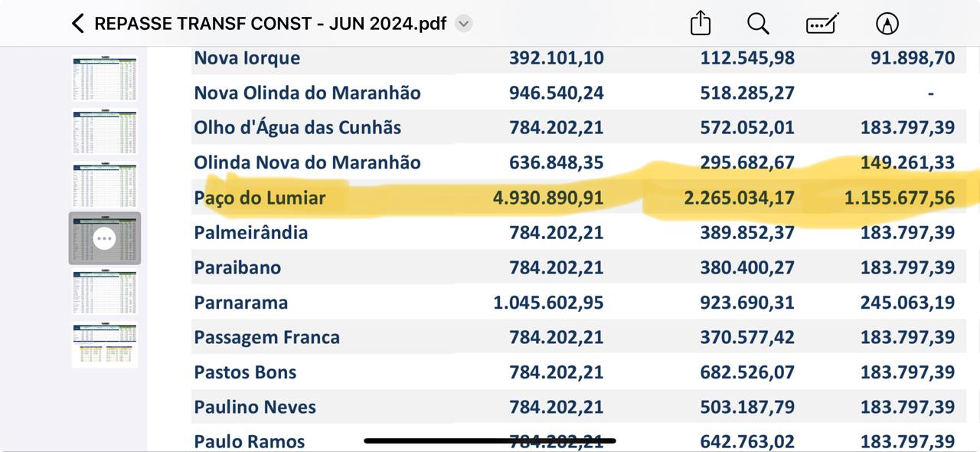This screenshot has width=980, height=452.
Task: Tap the ellipsis on the selected page thumbnail
Action: (104, 239)
